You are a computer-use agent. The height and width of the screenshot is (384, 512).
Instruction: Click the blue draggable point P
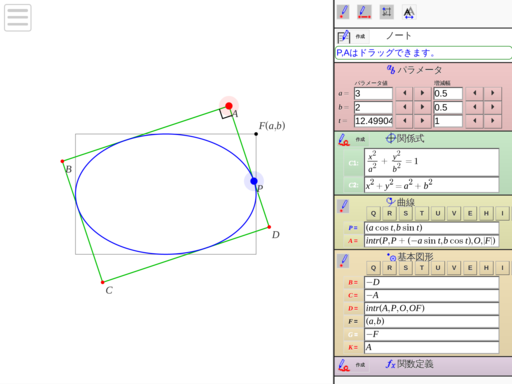click(x=254, y=181)
